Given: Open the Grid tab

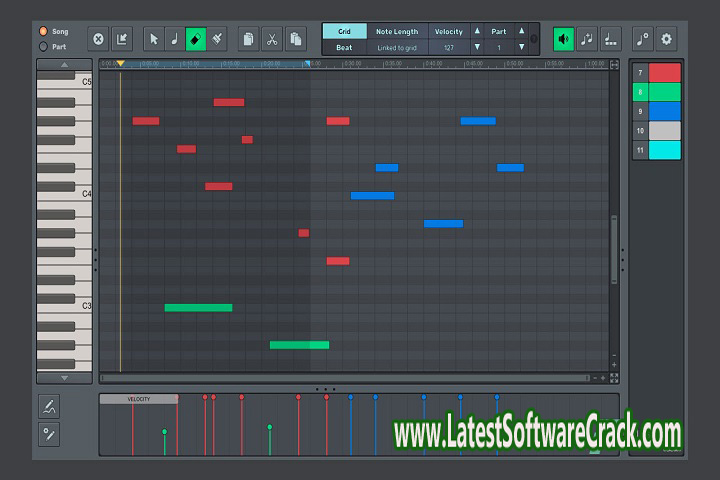Looking at the screenshot, I should pyautogui.click(x=344, y=31).
